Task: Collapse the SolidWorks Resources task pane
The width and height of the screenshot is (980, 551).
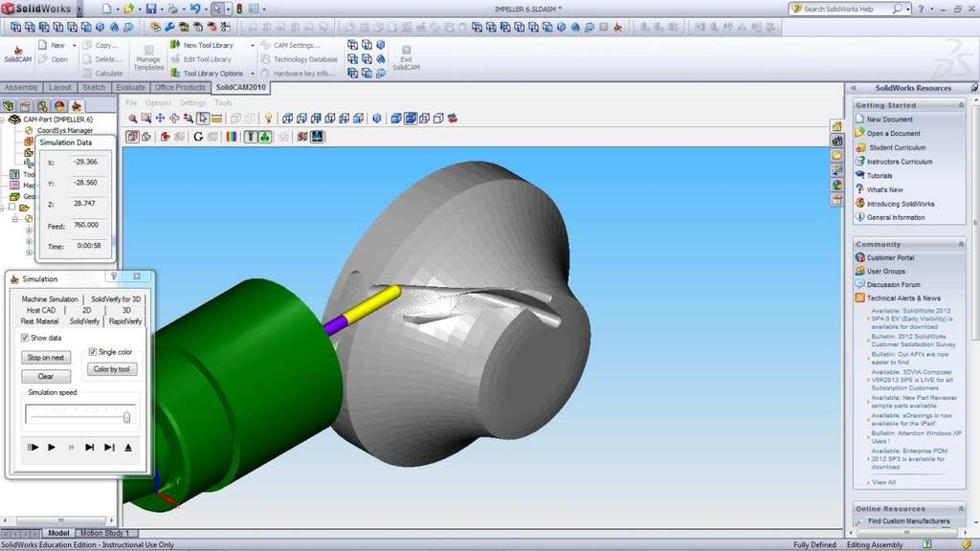Action: tap(853, 88)
